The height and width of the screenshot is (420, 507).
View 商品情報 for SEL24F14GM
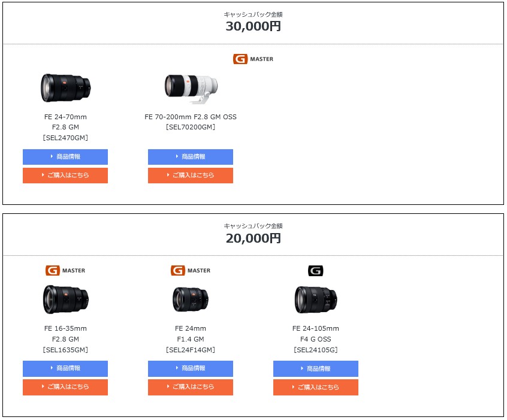point(191,368)
